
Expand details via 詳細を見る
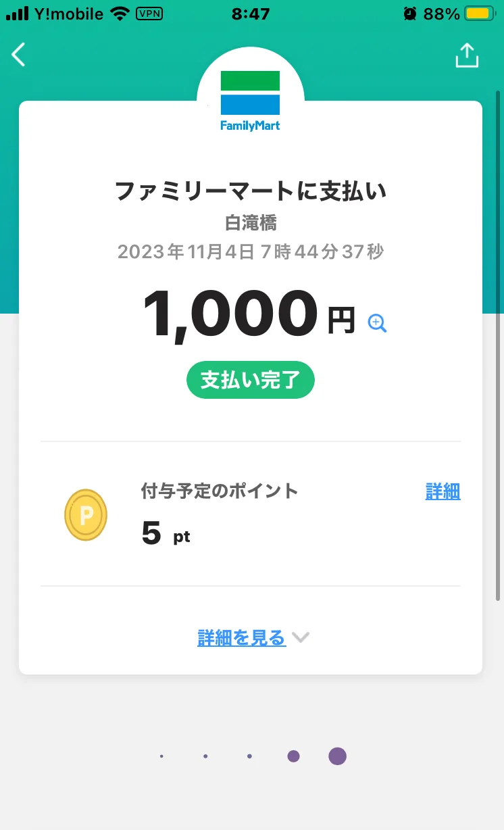pyautogui.click(x=241, y=637)
